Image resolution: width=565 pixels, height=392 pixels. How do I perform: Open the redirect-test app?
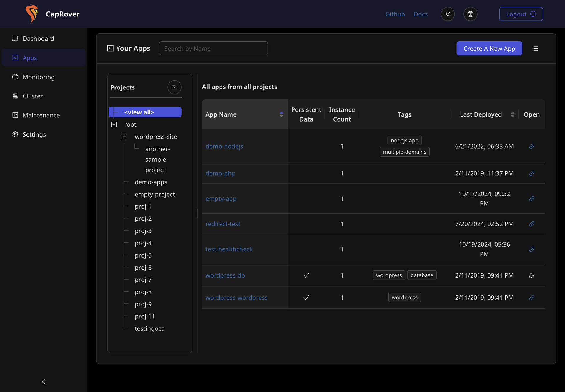(223, 224)
